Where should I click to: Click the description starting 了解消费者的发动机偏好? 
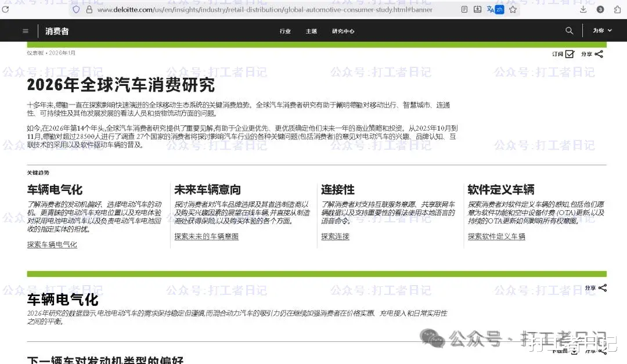tap(95, 217)
